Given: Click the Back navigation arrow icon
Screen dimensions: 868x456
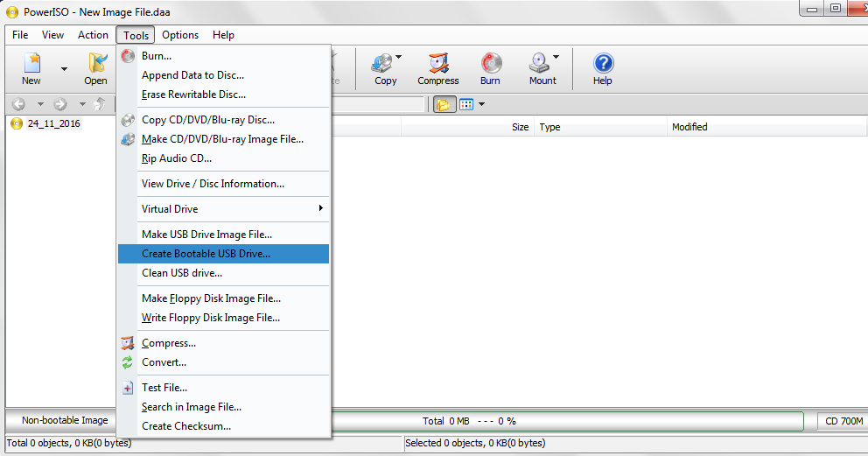Looking at the screenshot, I should 19,104.
